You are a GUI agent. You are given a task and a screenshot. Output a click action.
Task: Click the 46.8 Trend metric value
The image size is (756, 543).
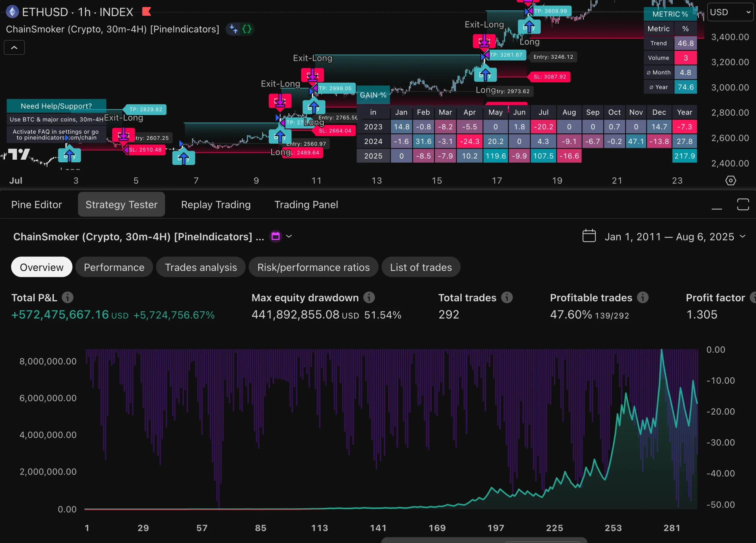(x=685, y=43)
